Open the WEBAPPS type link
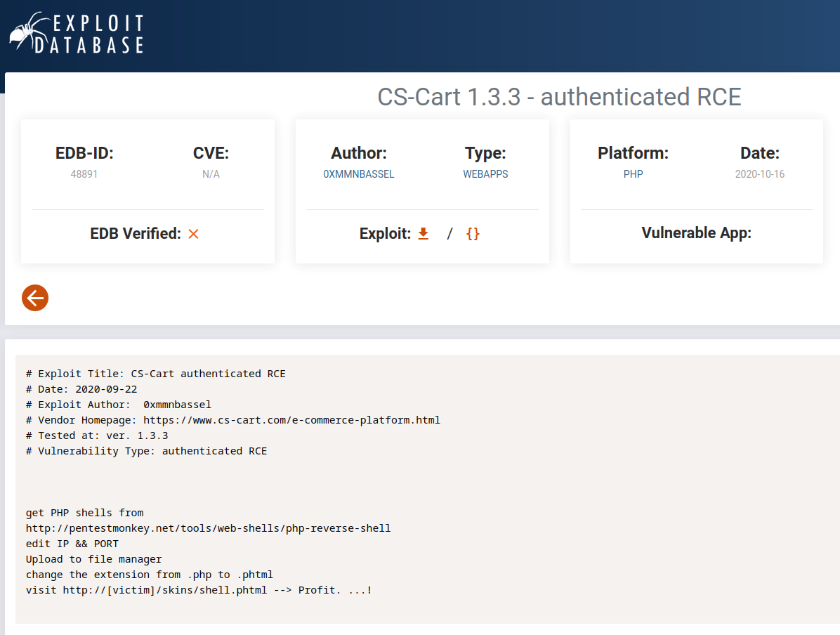Viewport: 840px width, 635px height. pos(485,174)
